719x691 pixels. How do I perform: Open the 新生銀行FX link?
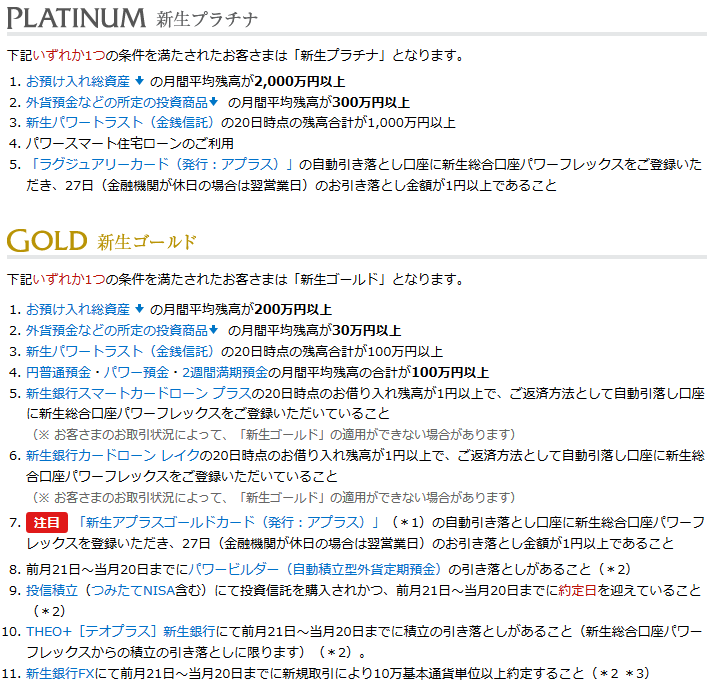point(62,674)
